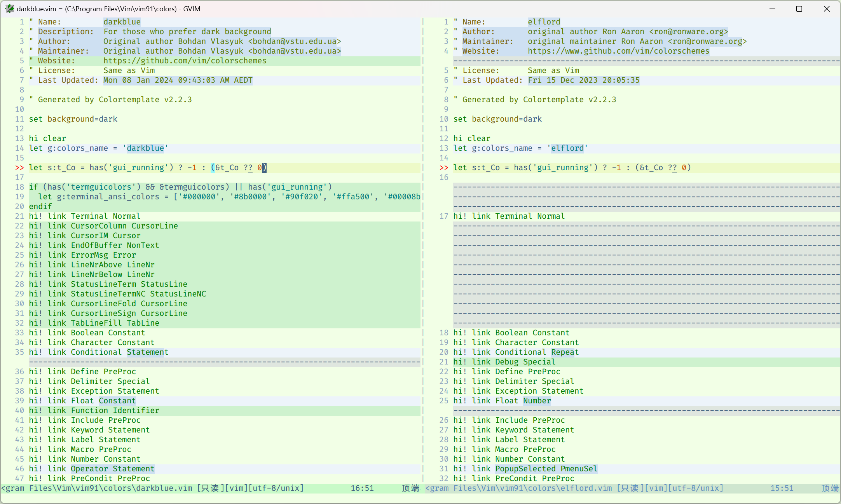Click the highlighted 'Statement' on left line 35
Image resolution: width=841 pixels, height=504 pixels.
[x=148, y=352]
